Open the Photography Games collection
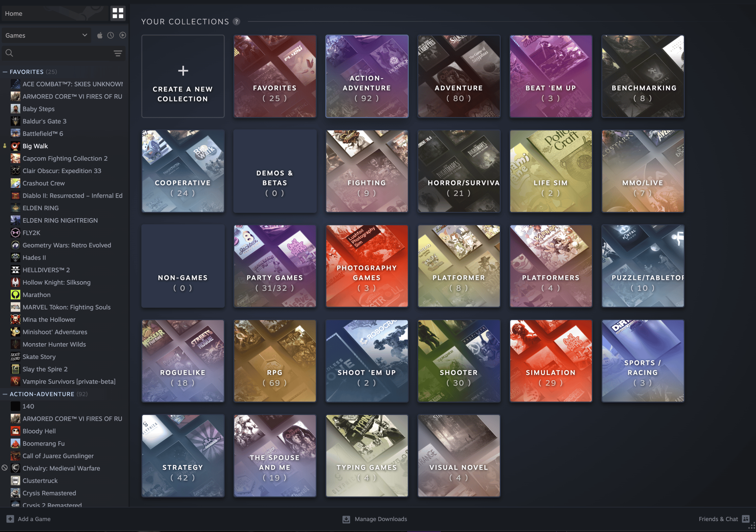This screenshot has width=756, height=532. pos(367,266)
